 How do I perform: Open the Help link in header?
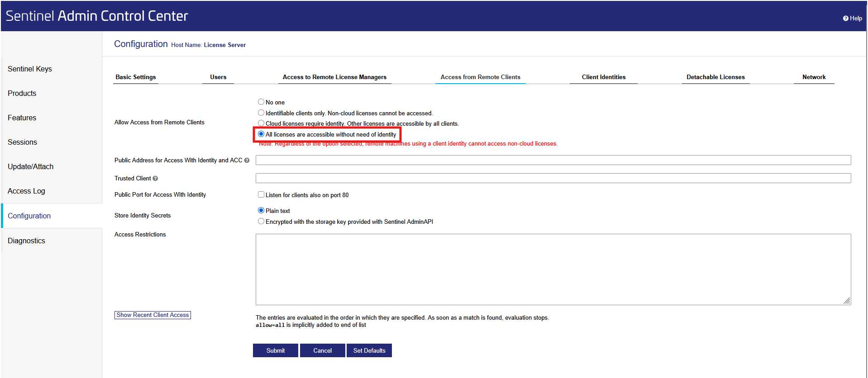(852, 18)
